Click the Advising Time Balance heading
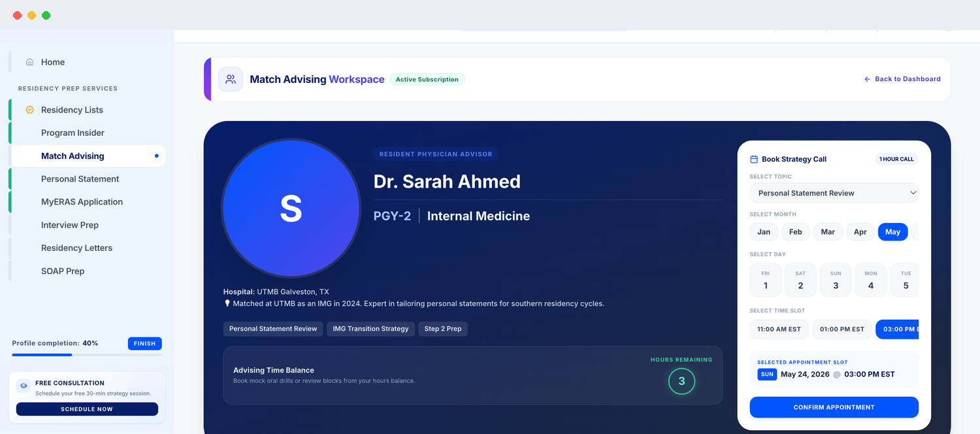The height and width of the screenshot is (434, 980). point(274,370)
